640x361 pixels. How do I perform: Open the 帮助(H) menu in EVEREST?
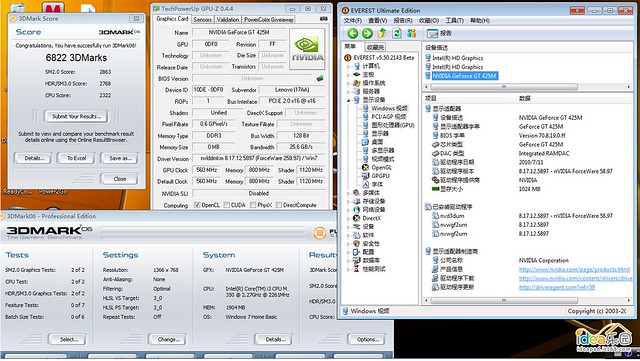pyautogui.click(x=480, y=20)
